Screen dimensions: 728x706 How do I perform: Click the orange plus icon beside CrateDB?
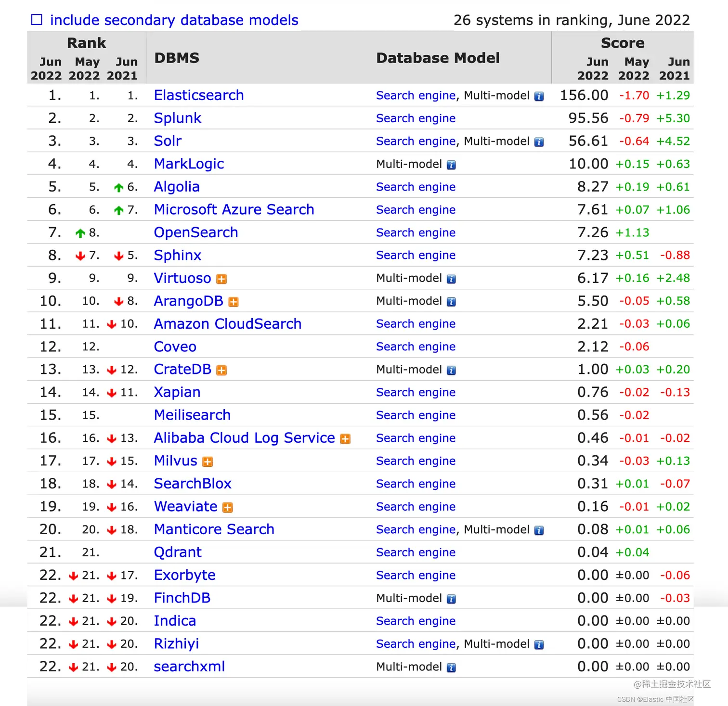click(x=221, y=371)
